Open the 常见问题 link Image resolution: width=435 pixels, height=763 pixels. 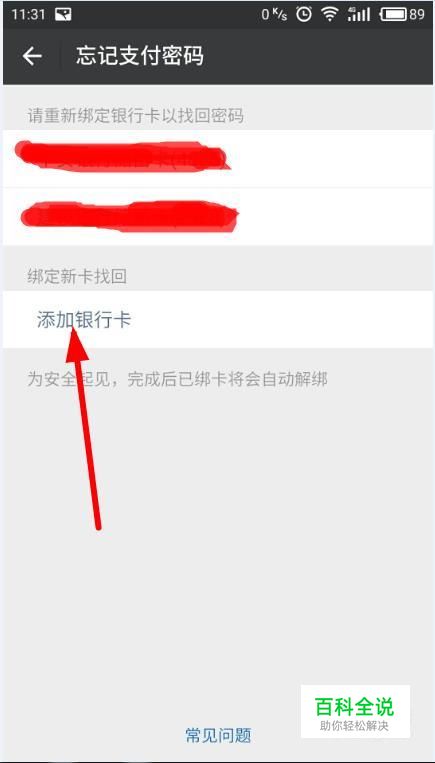pyautogui.click(x=218, y=735)
